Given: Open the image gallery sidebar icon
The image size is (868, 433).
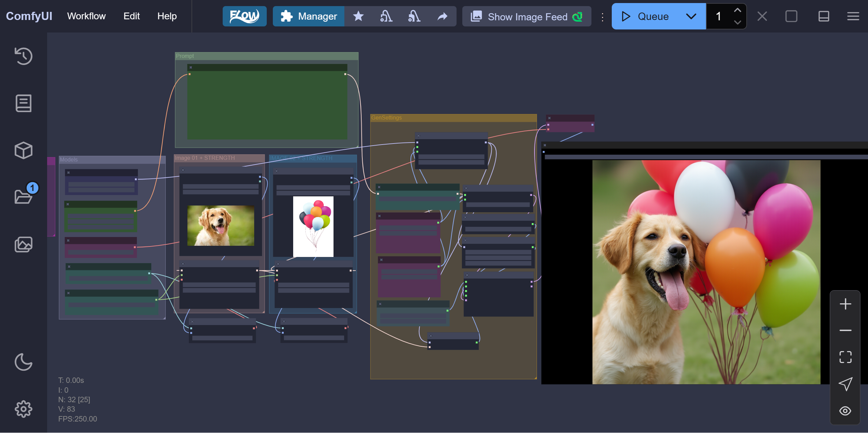Looking at the screenshot, I should (x=23, y=244).
